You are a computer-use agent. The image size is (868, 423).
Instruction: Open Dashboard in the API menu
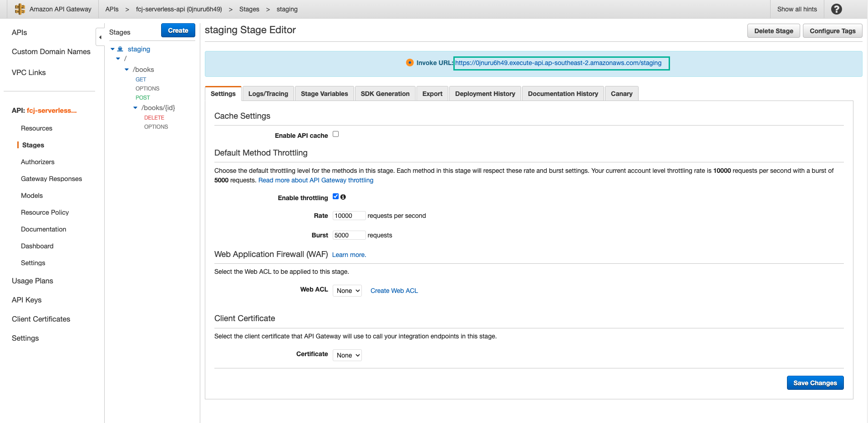coord(37,246)
